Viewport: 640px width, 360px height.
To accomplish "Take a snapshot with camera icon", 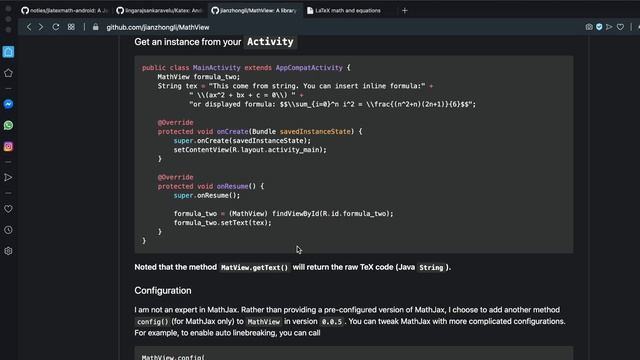I will pos(589,27).
